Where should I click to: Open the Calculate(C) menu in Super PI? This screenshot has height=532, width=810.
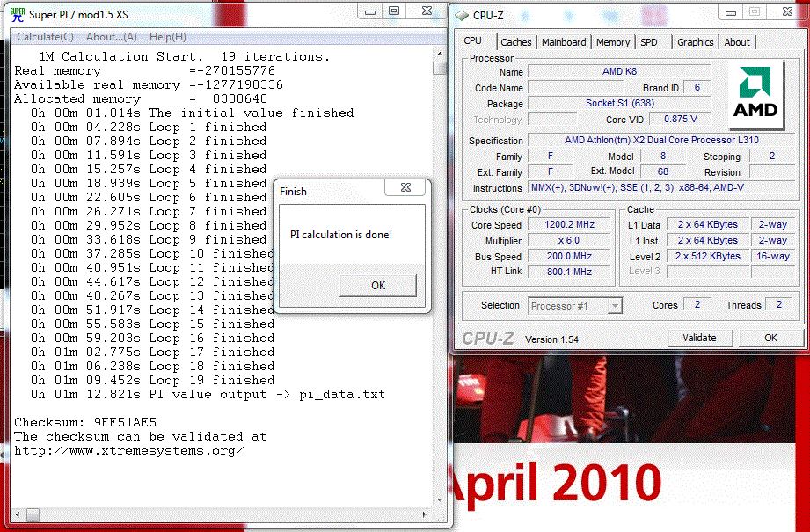(x=45, y=37)
